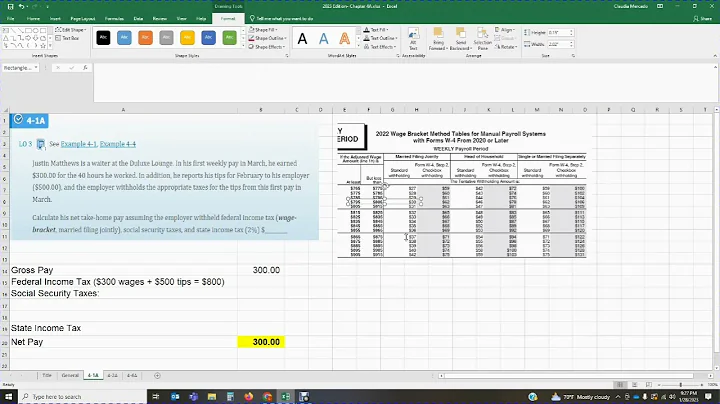720x404 pixels.
Task: Open the Shape Outline dropdown
Action: click(267, 38)
